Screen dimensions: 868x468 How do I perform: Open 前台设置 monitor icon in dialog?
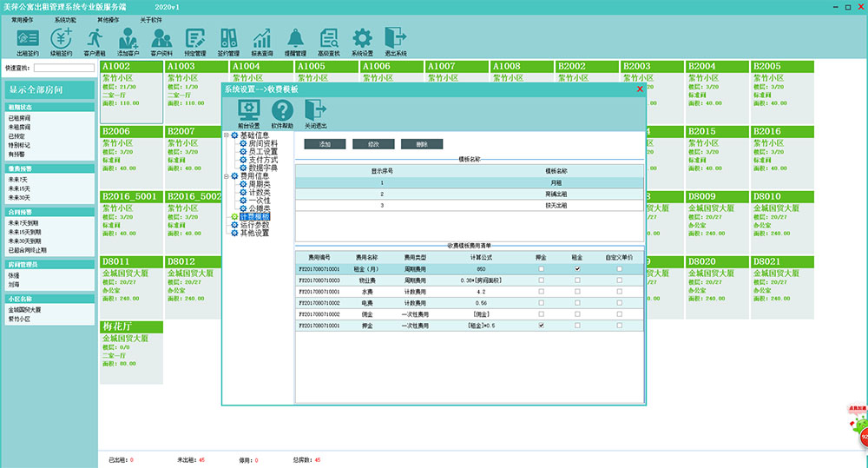(249, 114)
